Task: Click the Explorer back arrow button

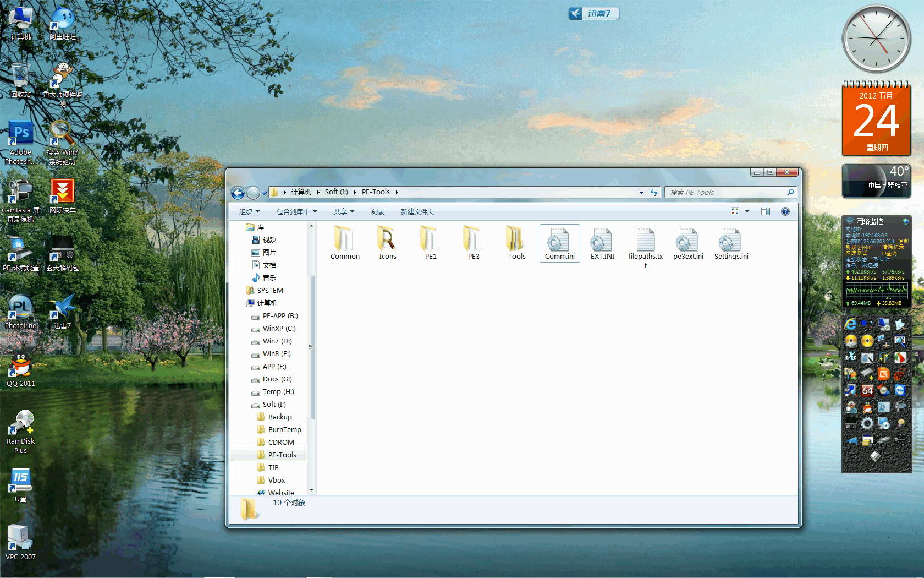Action: click(x=238, y=193)
